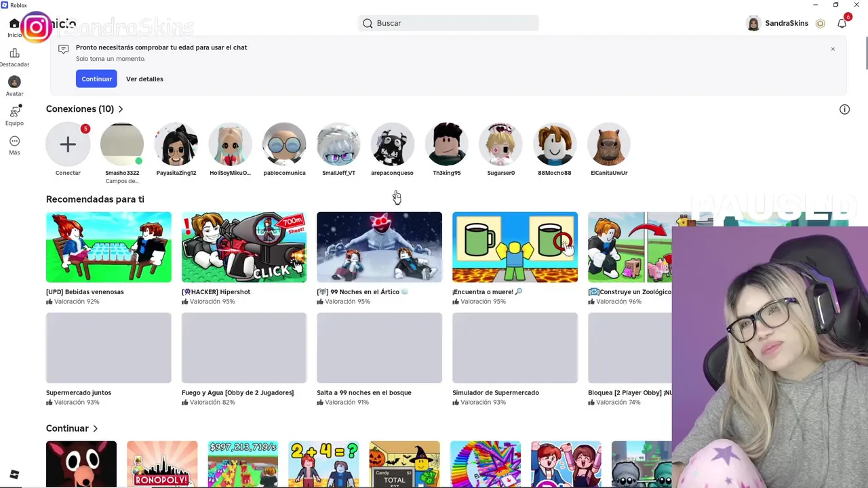Click Ver detalles button
The height and width of the screenshot is (488, 868).
pos(144,79)
